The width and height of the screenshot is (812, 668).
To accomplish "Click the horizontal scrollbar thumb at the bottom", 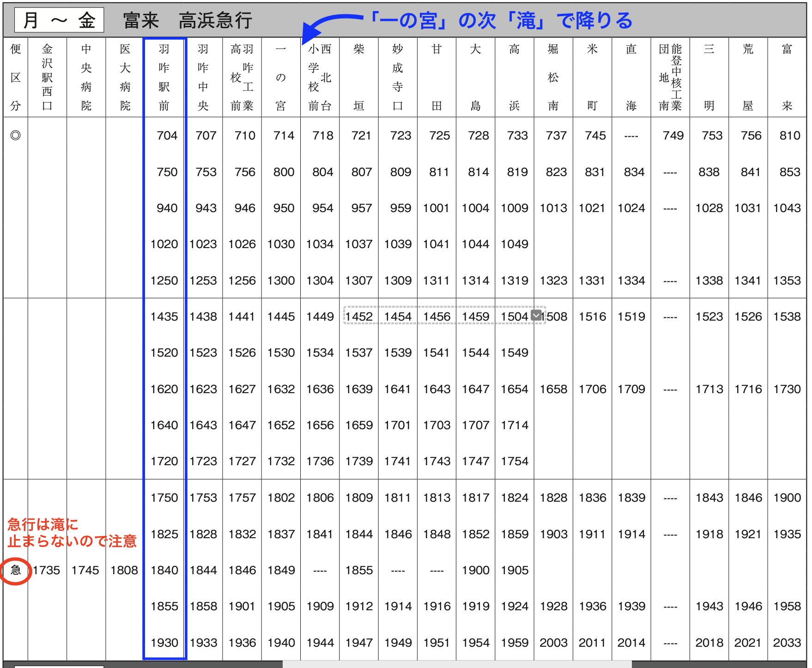I will coord(456,664).
